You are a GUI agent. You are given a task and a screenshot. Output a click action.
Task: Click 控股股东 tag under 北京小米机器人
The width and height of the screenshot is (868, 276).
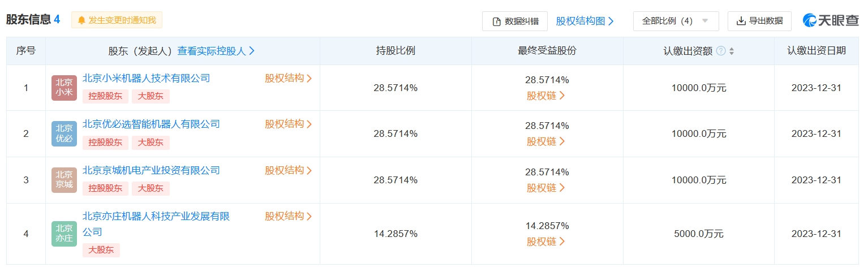point(105,96)
